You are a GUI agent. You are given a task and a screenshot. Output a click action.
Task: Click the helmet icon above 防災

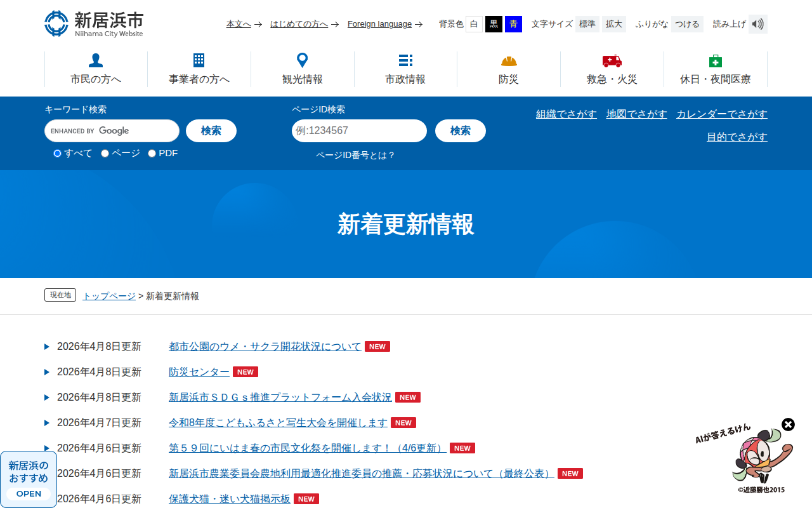509,61
